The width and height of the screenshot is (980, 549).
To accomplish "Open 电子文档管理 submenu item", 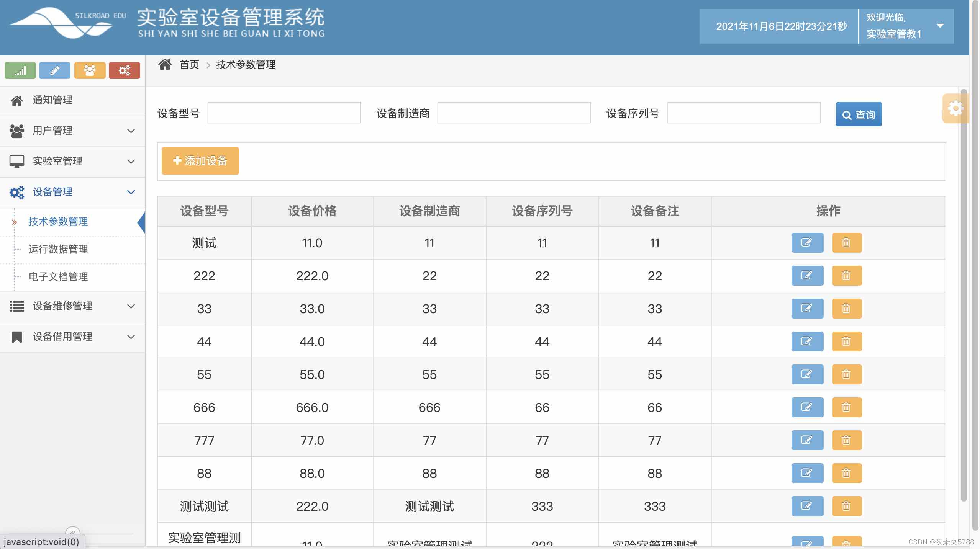I will 58,277.
